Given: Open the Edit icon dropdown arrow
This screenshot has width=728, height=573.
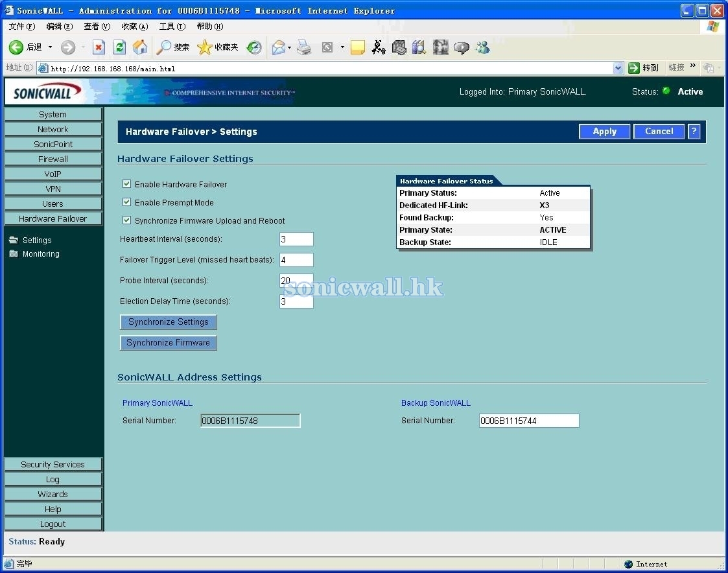Looking at the screenshot, I should pos(342,47).
